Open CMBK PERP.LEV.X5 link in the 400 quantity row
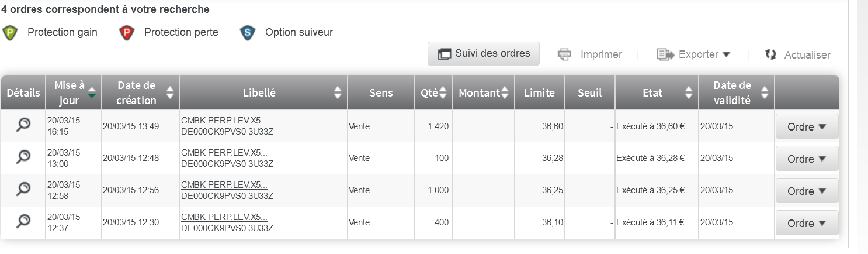Viewport: 868px width, 254px height. pyautogui.click(x=224, y=217)
